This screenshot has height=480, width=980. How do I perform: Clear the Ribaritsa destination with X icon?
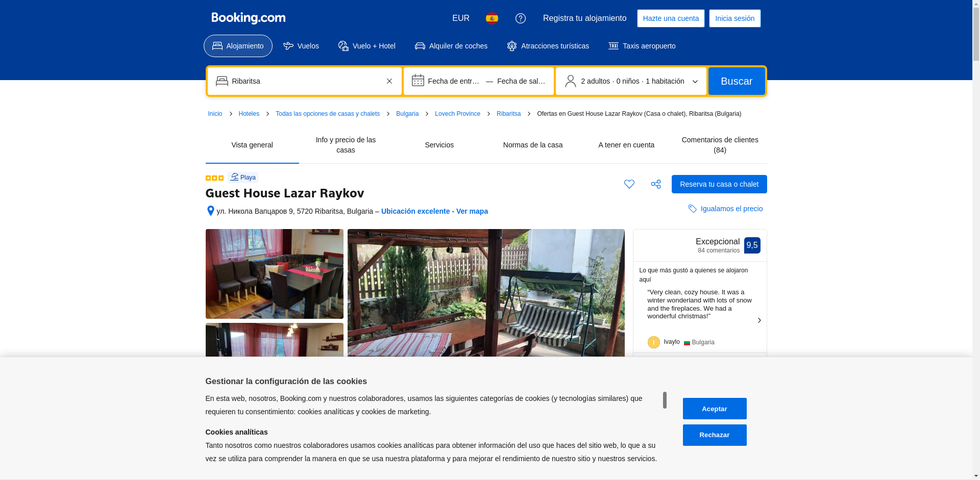coord(389,81)
